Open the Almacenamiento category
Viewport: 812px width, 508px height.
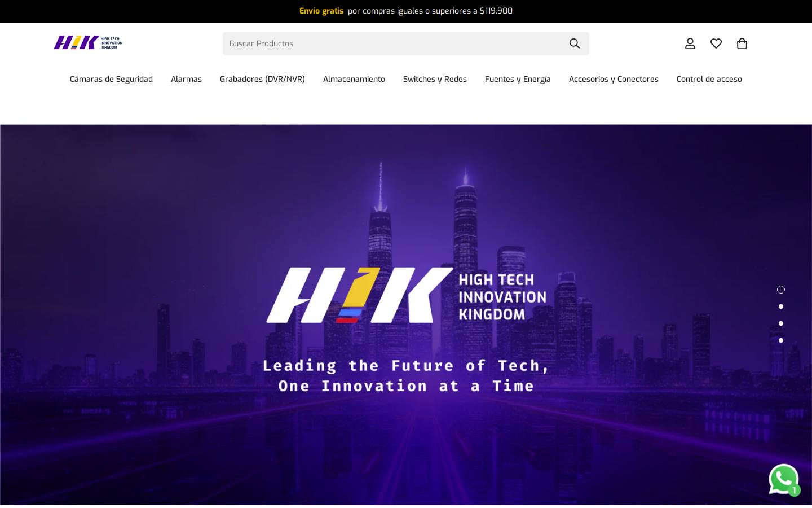354,79
